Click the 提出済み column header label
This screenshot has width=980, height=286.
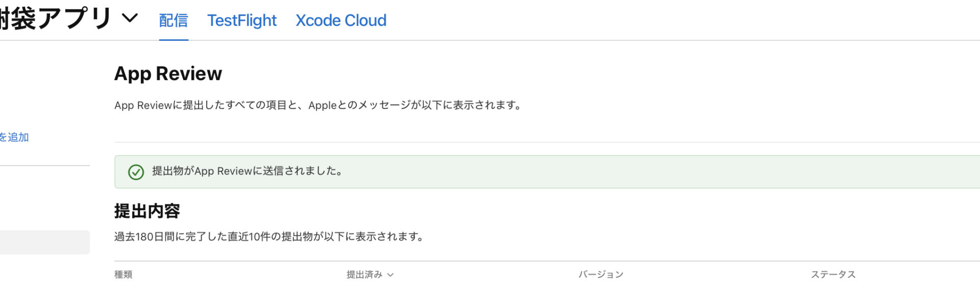point(364,275)
